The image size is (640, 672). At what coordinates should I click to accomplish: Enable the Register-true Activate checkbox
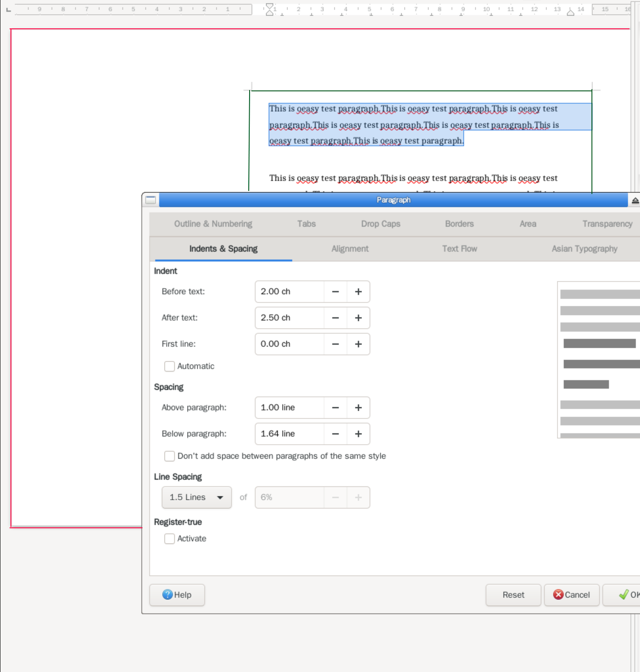pyautogui.click(x=170, y=539)
